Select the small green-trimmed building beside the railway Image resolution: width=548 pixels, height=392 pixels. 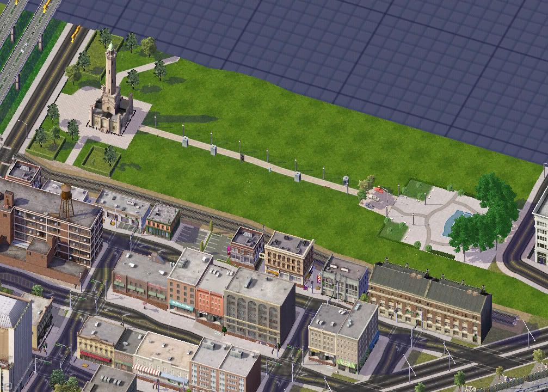point(163,220)
